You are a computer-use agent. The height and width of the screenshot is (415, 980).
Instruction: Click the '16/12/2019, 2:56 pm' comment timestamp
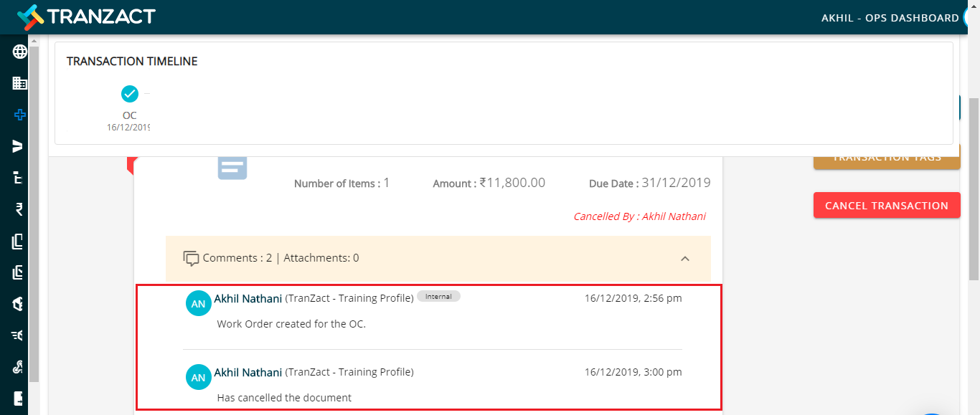pos(633,298)
